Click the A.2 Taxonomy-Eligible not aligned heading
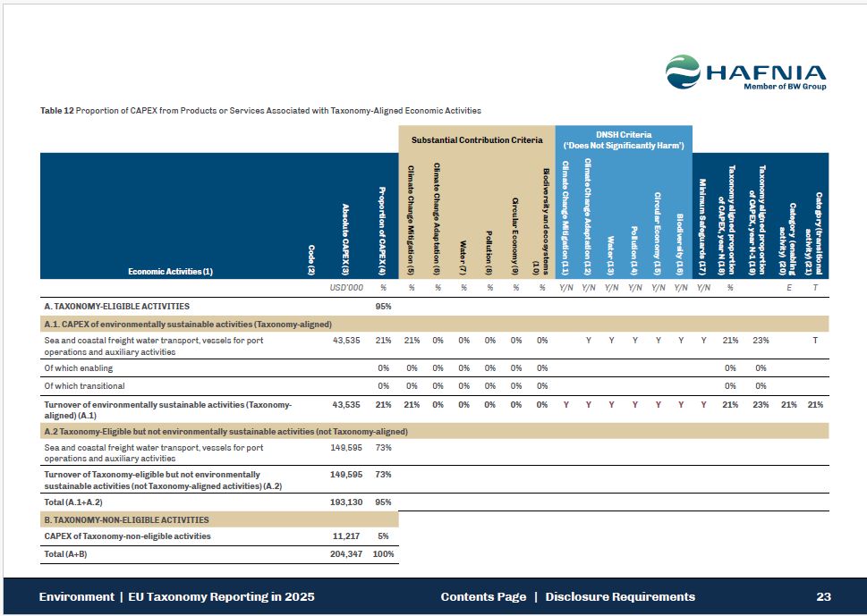The width and height of the screenshot is (867, 616). [225, 431]
